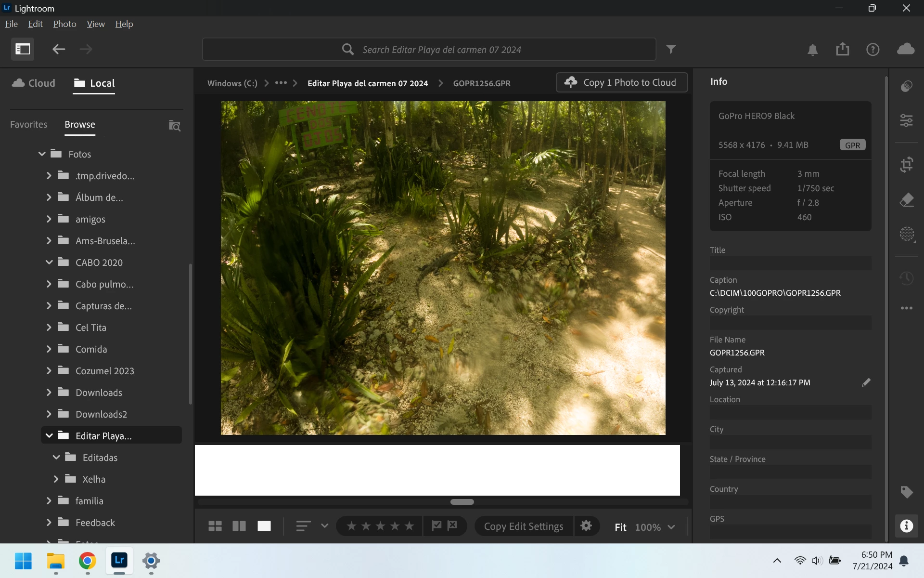Image resolution: width=924 pixels, height=578 pixels.
Task: Flag photo as picked
Action: pos(436,526)
